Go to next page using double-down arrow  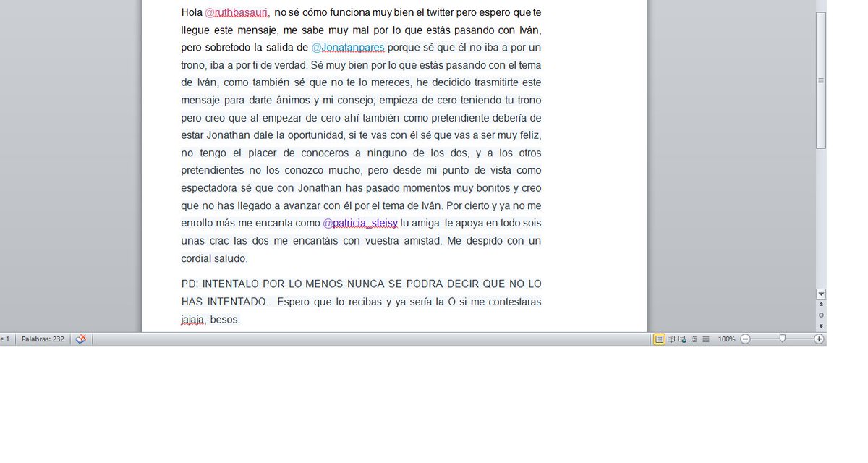821,326
